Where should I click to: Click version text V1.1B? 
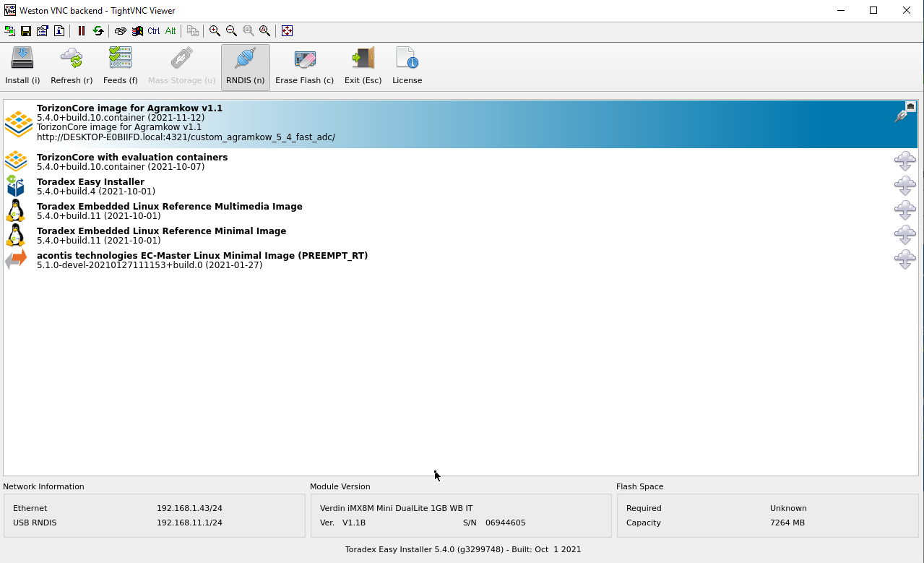pos(354,523)
